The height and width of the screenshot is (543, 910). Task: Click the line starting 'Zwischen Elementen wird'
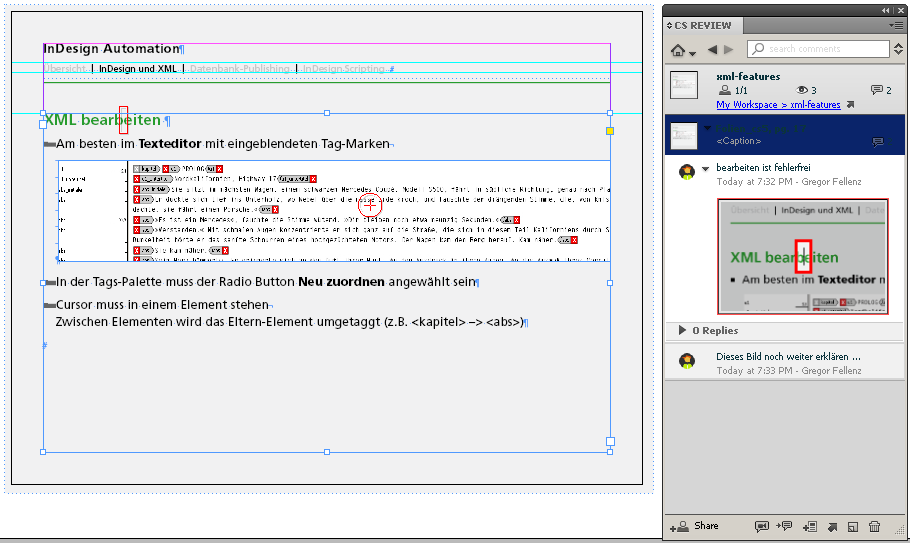pos(289,322)
